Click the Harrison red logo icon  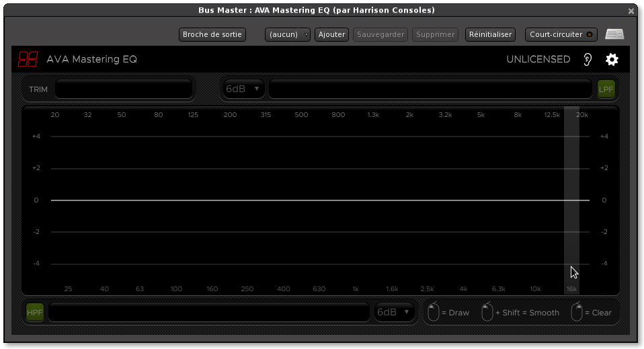pyautogui.click(x=28, y=59)
